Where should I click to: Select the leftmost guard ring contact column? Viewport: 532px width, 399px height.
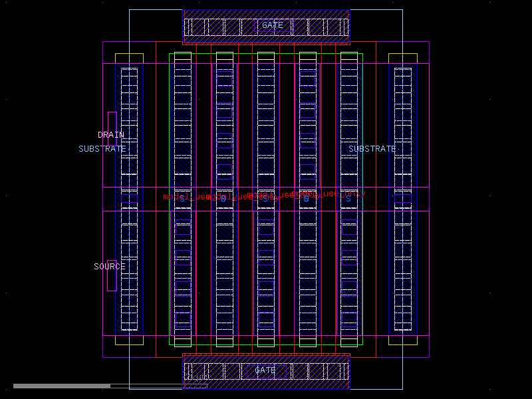130,199
